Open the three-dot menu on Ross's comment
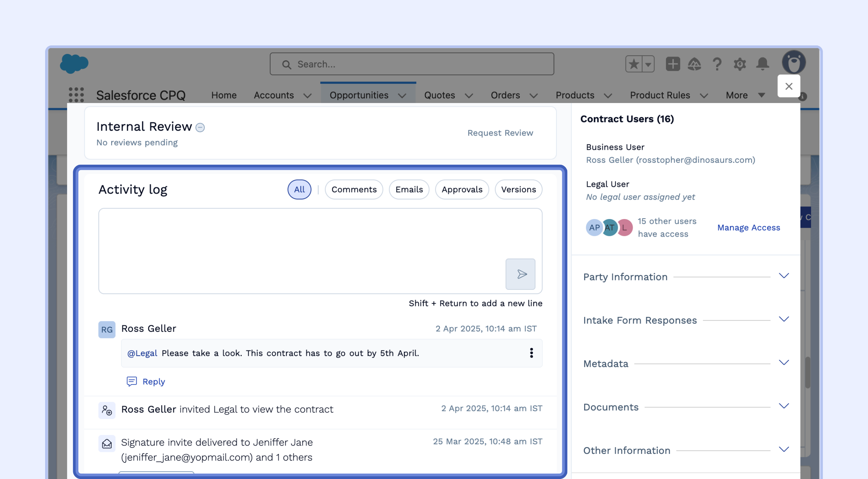Viewport: 868px width, 479px height. (531, 353)
